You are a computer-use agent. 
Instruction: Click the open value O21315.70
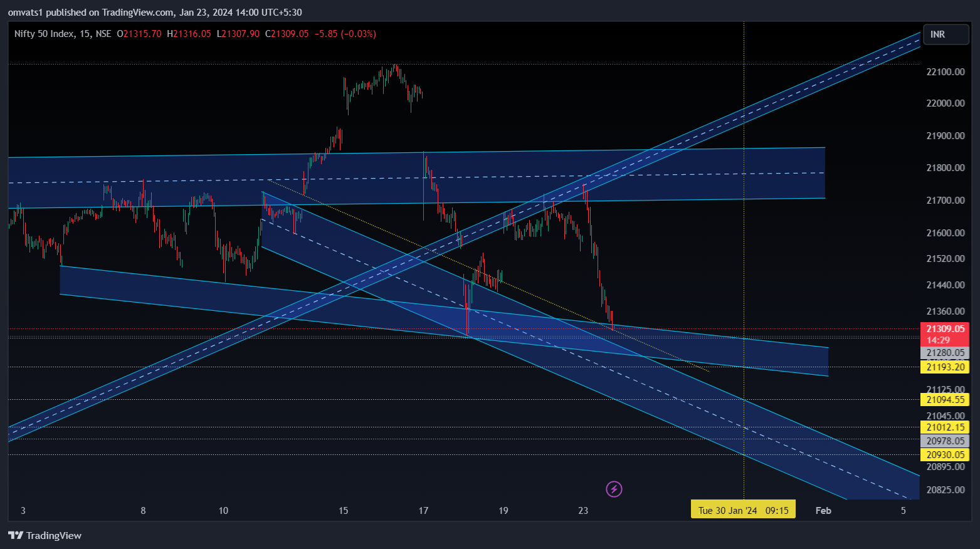click(139, 34)
